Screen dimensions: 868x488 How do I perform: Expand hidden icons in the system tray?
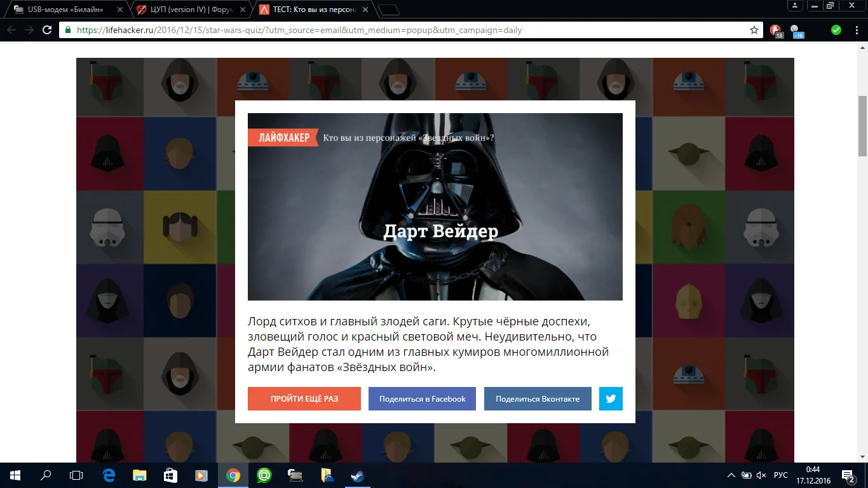[731, 475]
